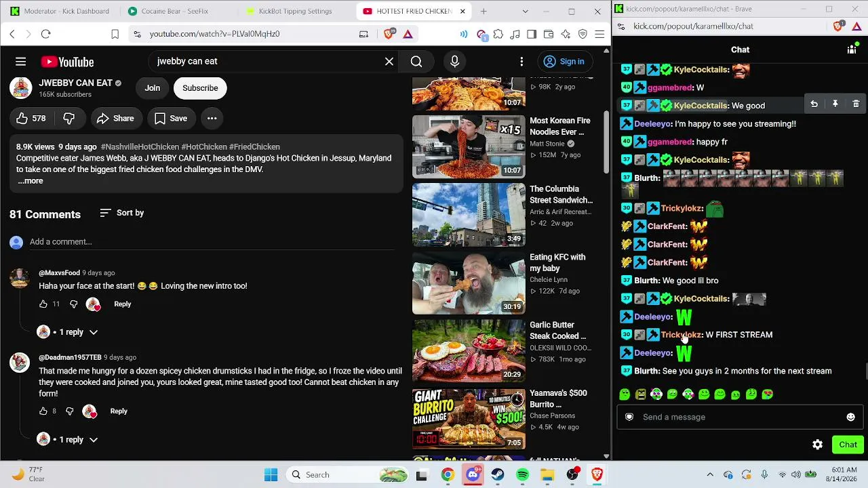Open the Brave Wallet icon
The image size is (868, 488).
point(549,34)
